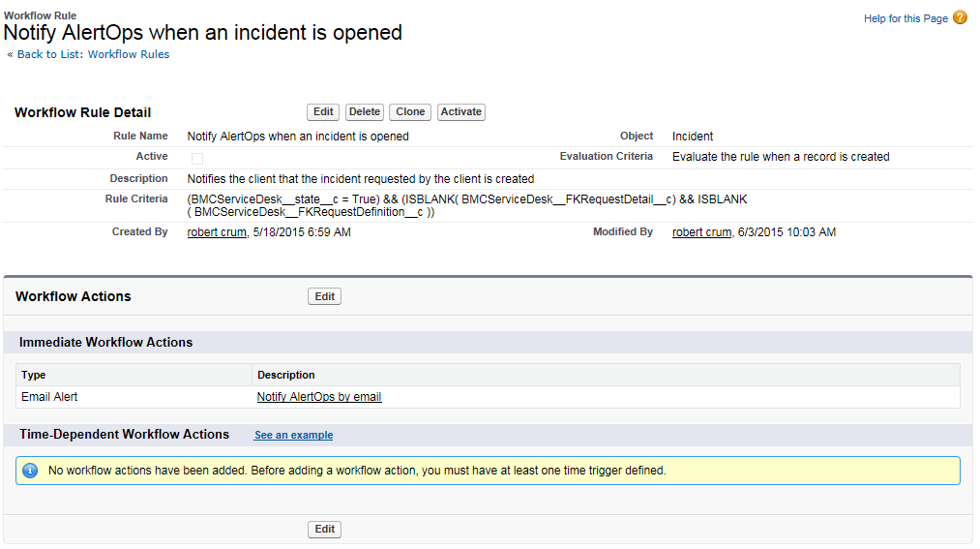Viewport: 980px width, 549px height.
Task: Activate the workflow rule
Action: (460, 112)
